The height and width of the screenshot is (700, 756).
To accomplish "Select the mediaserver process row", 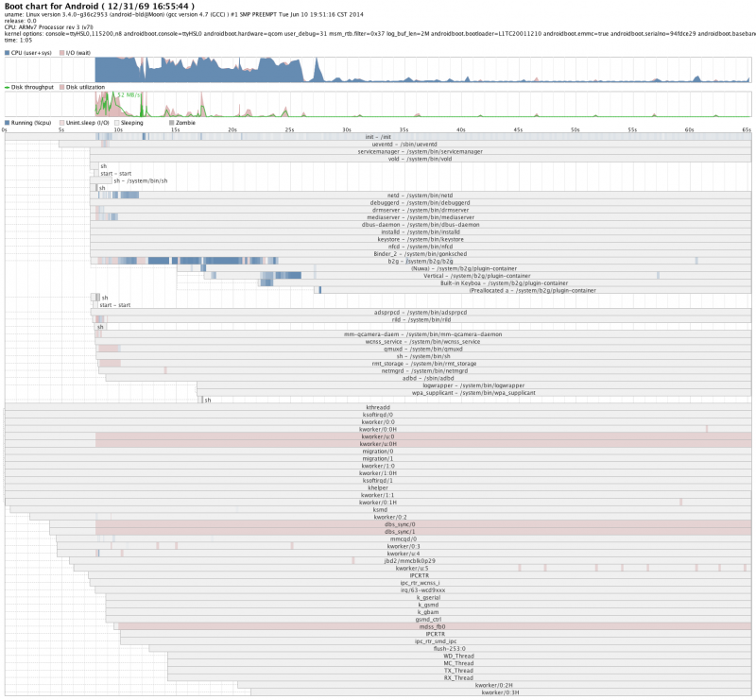I will 421,217.
